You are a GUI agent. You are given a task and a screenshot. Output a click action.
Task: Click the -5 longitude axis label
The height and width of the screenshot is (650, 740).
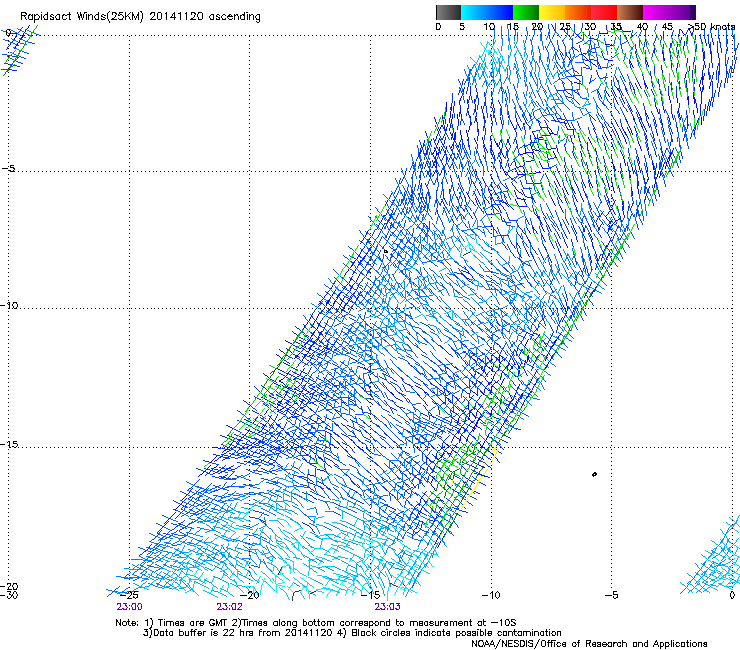click(611, 595)
